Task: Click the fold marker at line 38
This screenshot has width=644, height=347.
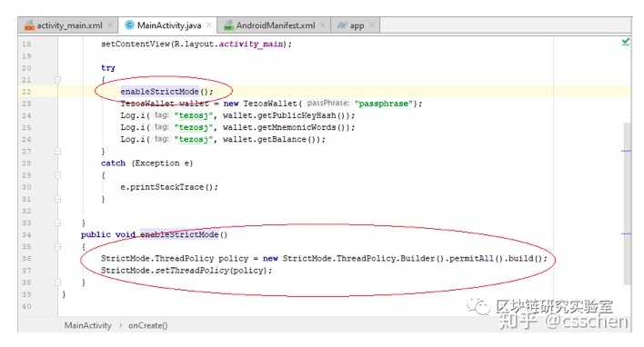Action: [x=57, y=283]
